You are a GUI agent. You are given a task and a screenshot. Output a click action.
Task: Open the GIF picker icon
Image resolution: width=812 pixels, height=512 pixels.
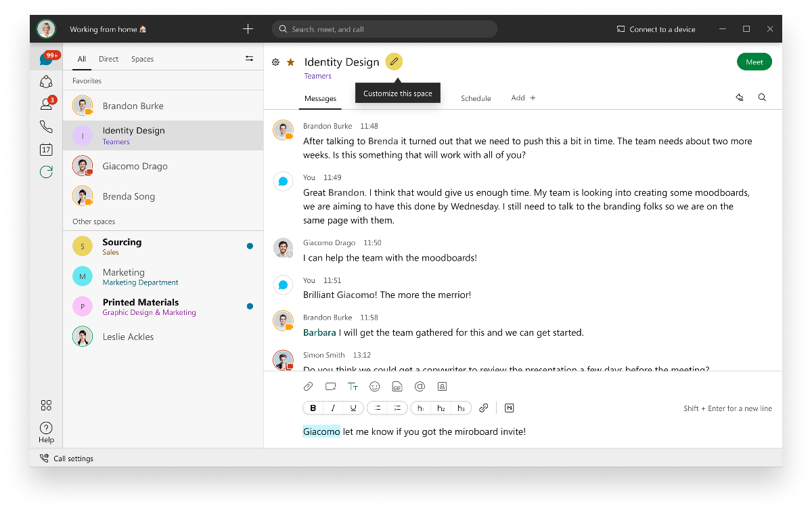click(397, 387)
